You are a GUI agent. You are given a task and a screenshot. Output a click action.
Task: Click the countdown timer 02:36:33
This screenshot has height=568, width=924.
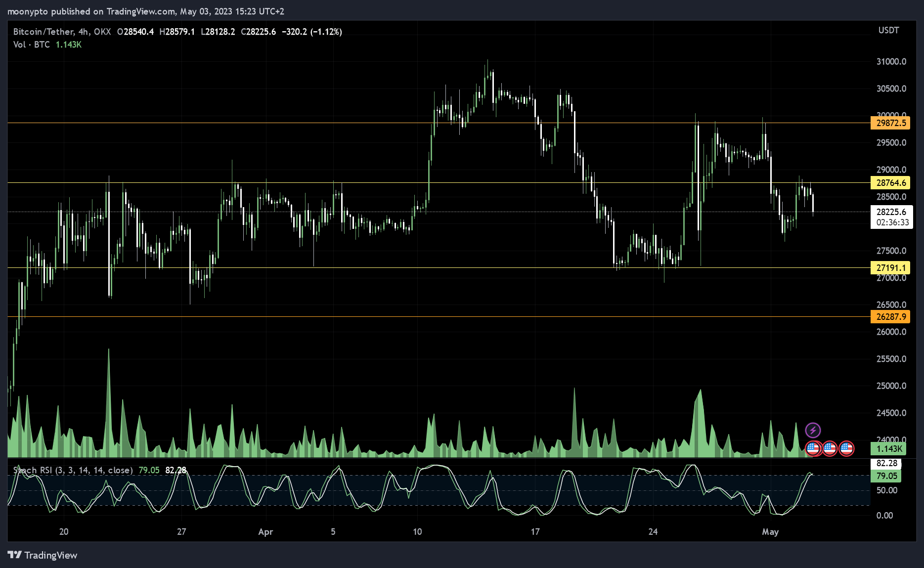coord(892,222)
